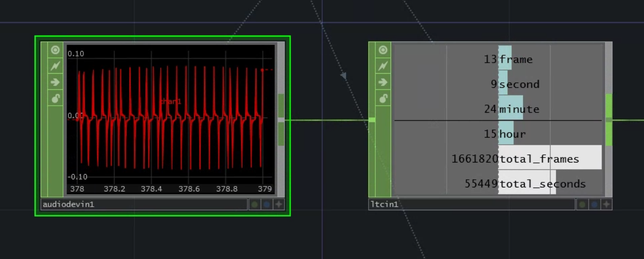Click the 1661820 total frames value
Viewport: 644px width, 259px height.
click(x=474, y=159)
